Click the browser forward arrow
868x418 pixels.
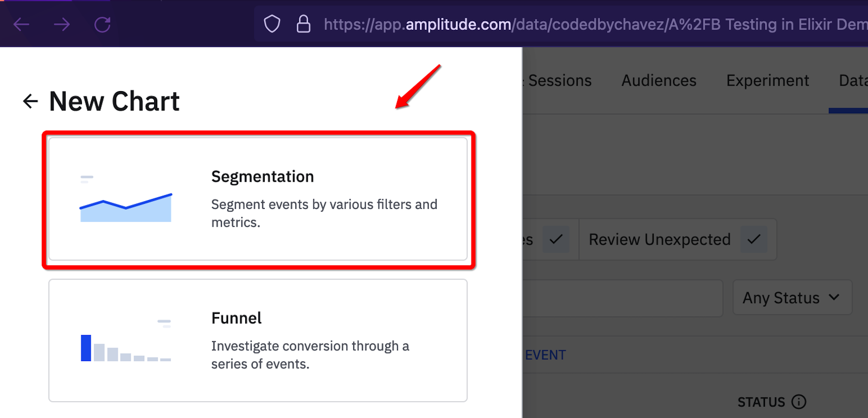pos(62,24)
